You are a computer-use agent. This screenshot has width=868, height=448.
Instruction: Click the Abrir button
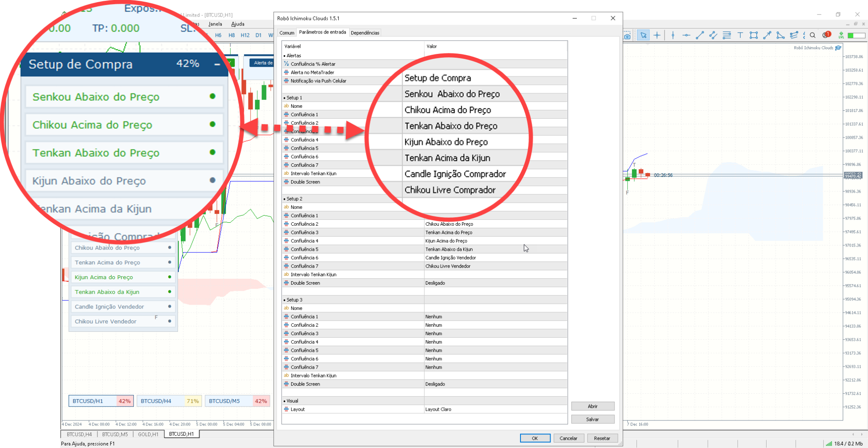coord(593,406)
